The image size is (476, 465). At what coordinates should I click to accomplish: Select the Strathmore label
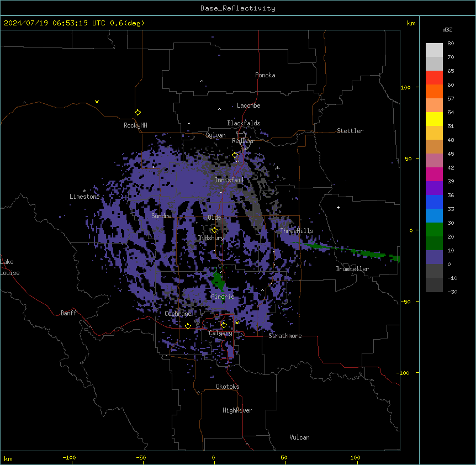pyautogui.click(x=285, y=336)
